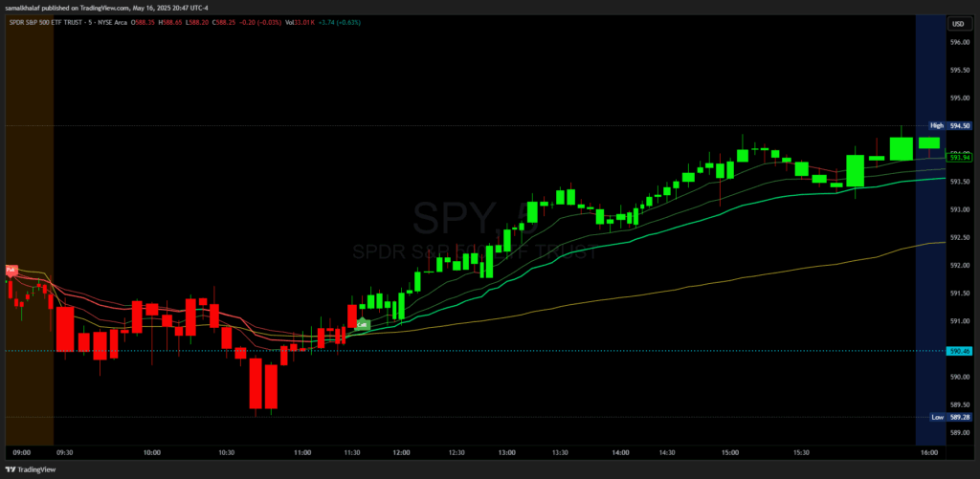
Task: Click the 591.00 price axis label
Action: pos(959,321)
